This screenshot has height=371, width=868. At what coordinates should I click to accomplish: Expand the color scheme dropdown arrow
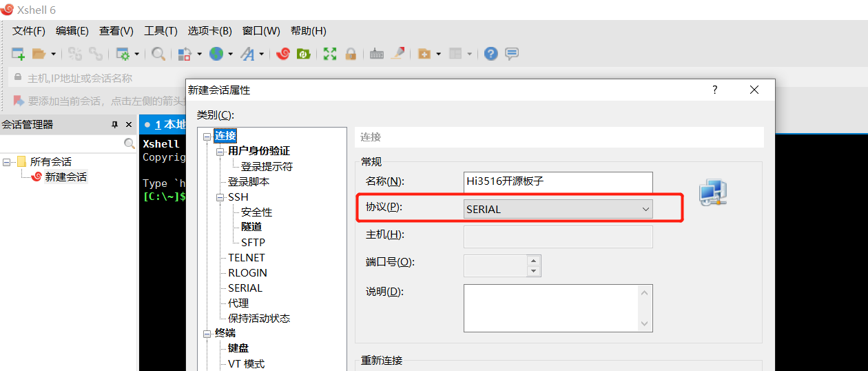tap(199, 54)
